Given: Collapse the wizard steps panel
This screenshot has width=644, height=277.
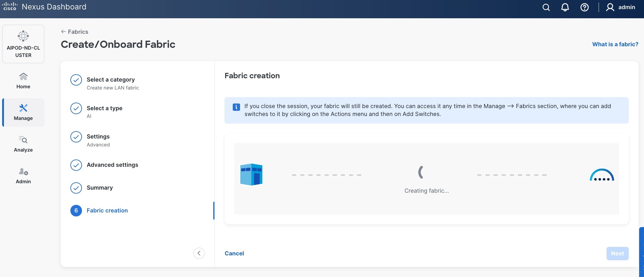Looking at the screenshot, I should [199, 253].
